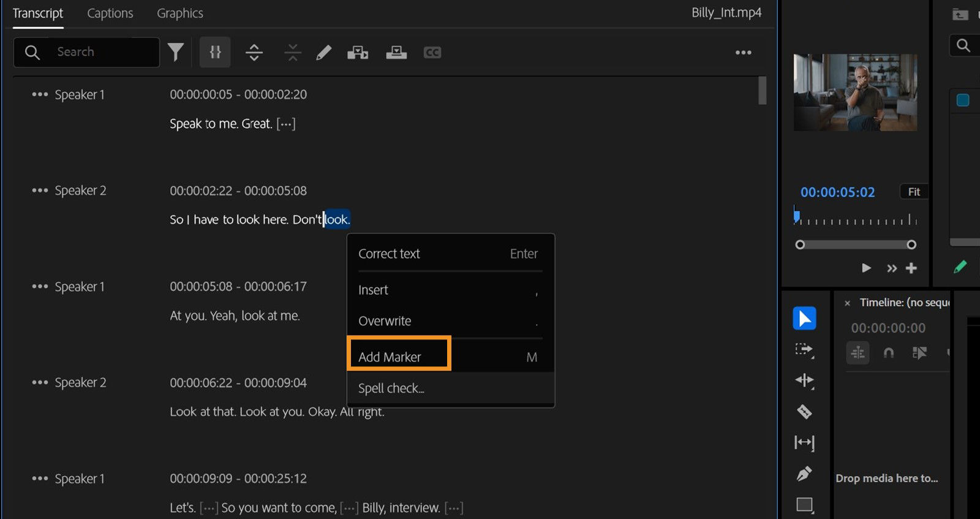Viewport: 980px width, 519px height.
Task: Click the source timecode 00:00:05:02
Action: coord(837,192)
